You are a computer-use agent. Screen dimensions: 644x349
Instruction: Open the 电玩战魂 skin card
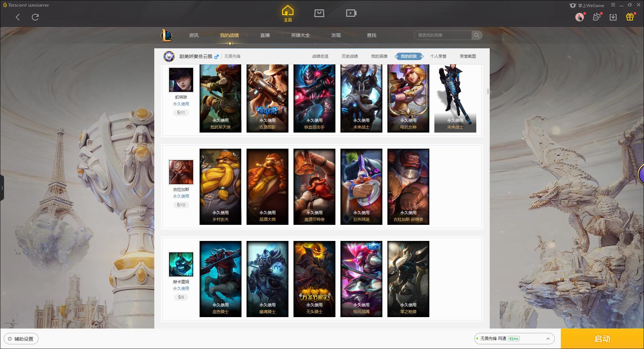361,279
